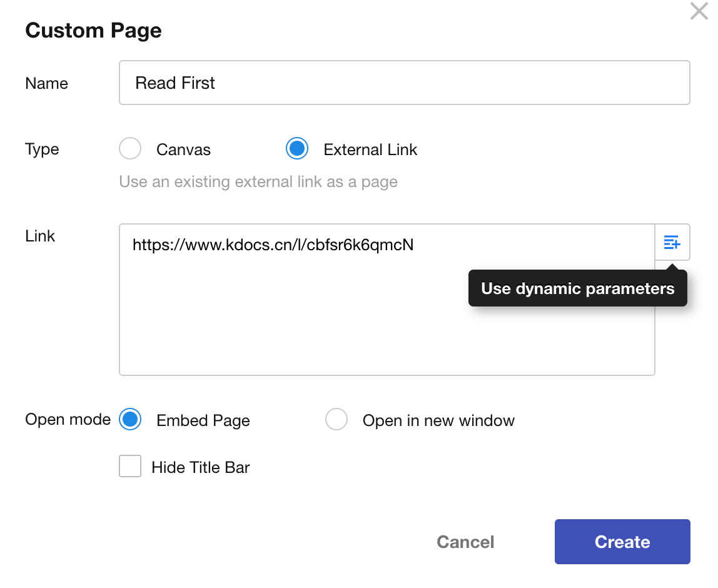
Task: Select the Canvas radio button
Action: (x=130, y=149)
